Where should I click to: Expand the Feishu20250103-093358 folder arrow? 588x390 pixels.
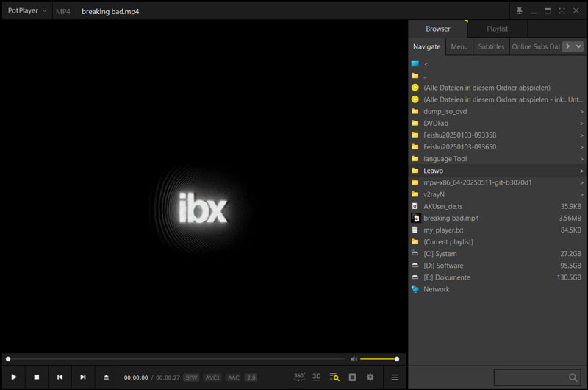(581, 135)
